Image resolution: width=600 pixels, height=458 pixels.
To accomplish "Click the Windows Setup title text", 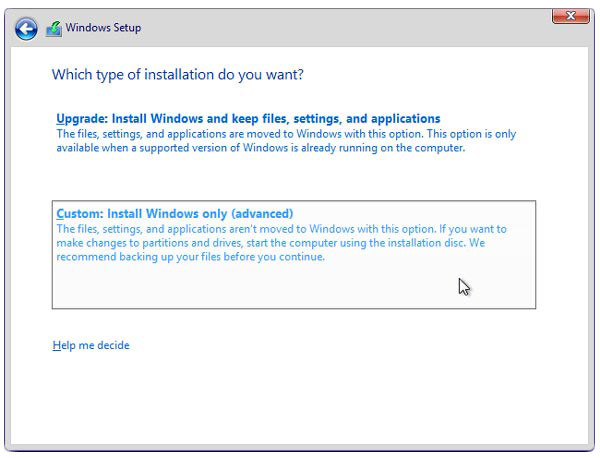I will point(103,28).
